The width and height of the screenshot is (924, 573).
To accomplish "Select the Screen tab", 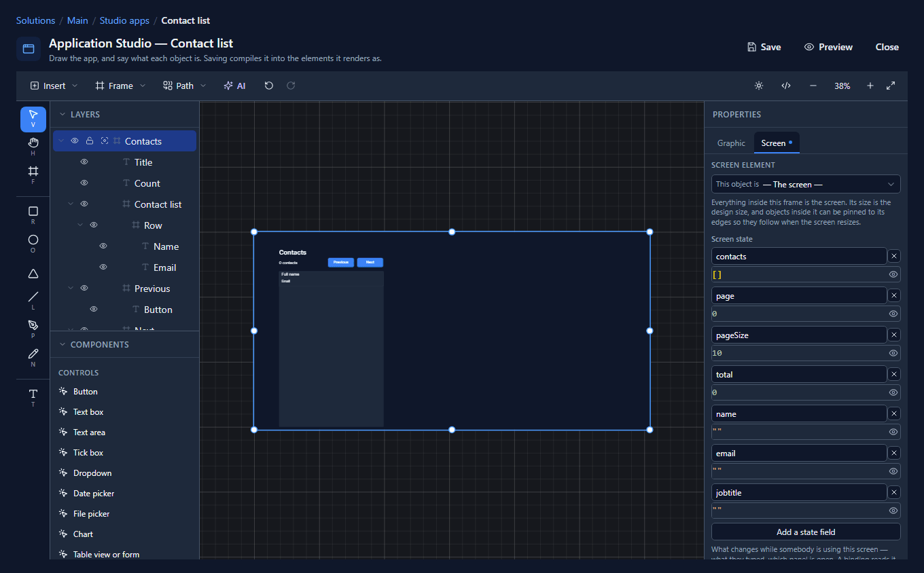I will (x=777, y=143).
